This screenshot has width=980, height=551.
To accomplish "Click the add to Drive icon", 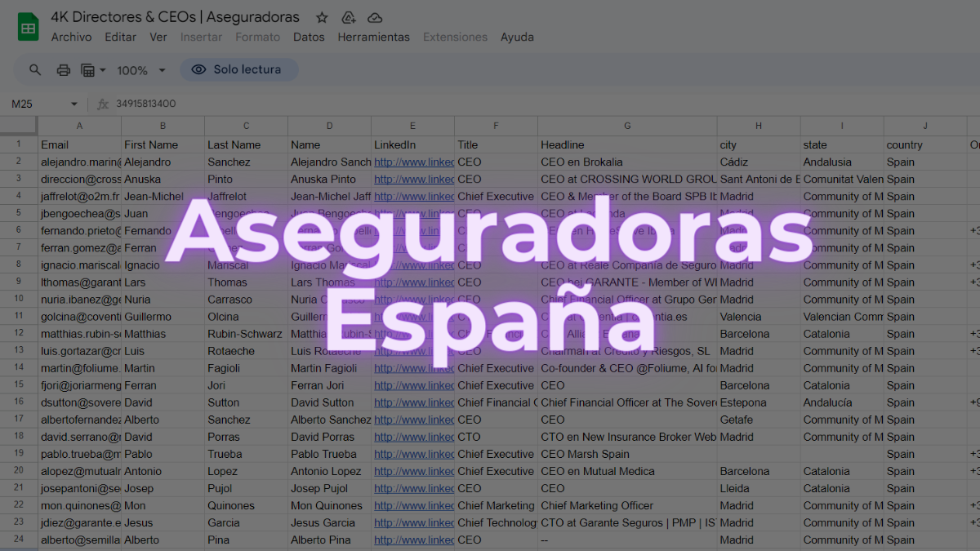I will click(x=349, y=17).
